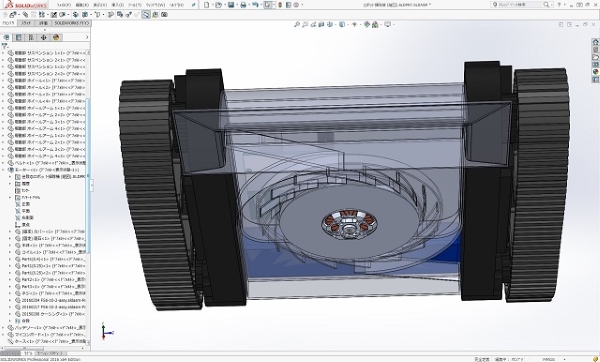Toggle the selection cursor button in the top toolbar

coord(268,5)
